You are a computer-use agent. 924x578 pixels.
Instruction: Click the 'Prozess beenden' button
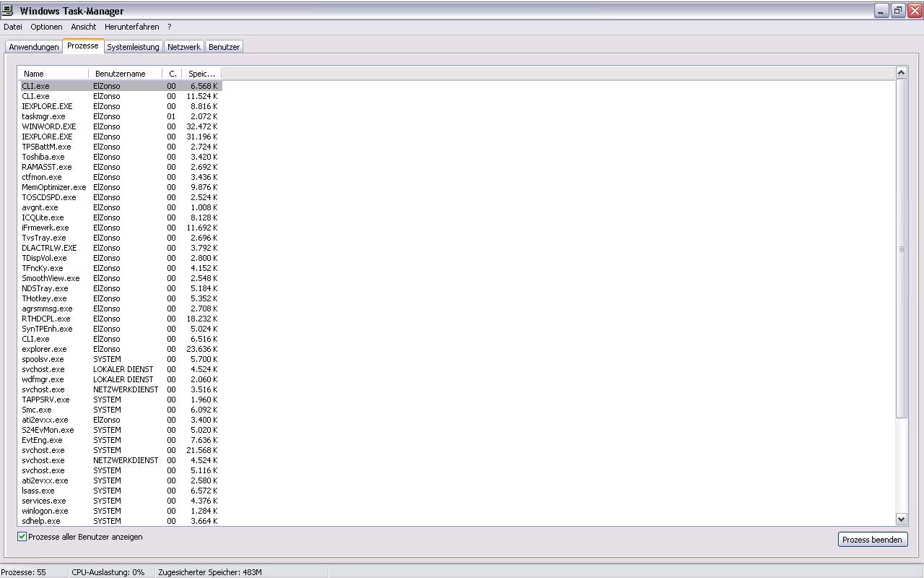click(872, 540)
